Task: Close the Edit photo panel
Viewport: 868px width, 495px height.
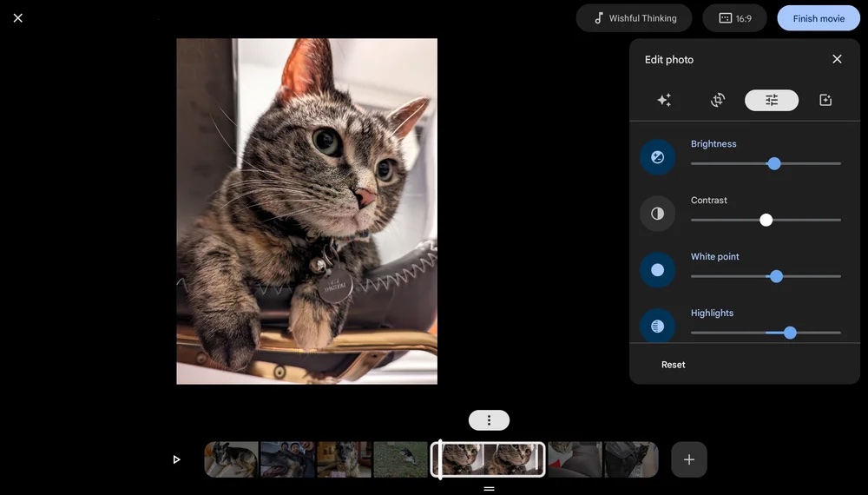Action: pos(837,59)
